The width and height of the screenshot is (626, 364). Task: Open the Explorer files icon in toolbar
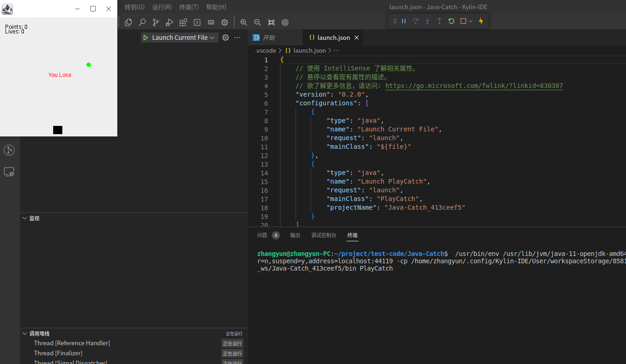click(128, 22)
